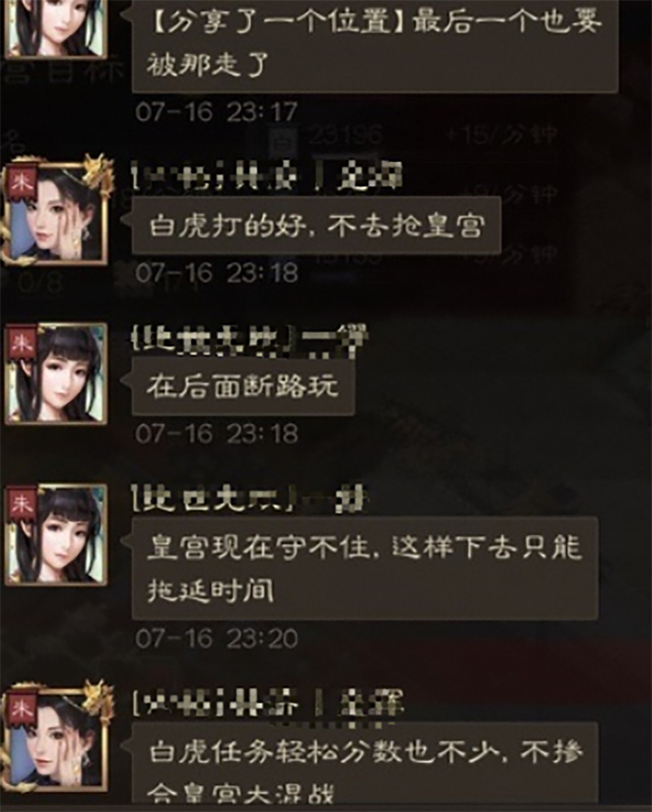This screenshot has height=812, width=652.
Task: Select the message bubble 白虎打的好, 不去抢皇宫
Action: click(316, 225)
